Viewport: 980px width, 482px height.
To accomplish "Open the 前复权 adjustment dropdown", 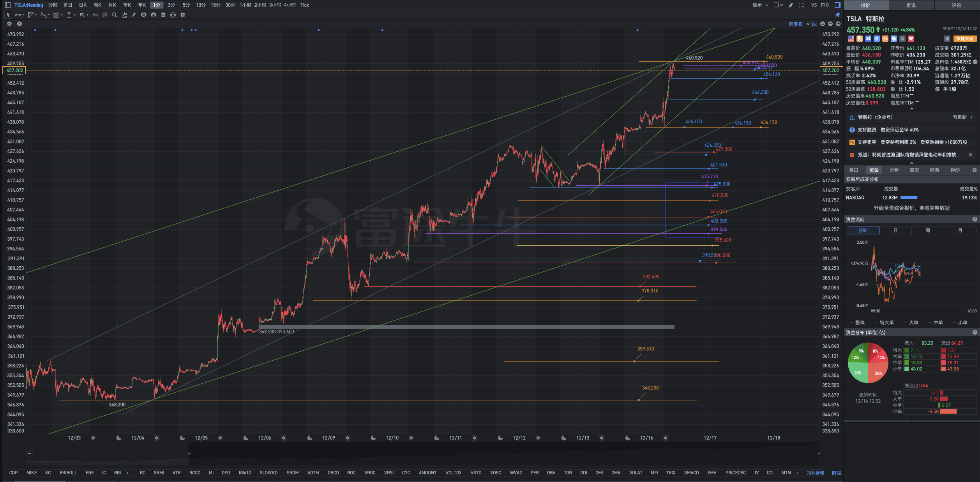I will (799, 24).
